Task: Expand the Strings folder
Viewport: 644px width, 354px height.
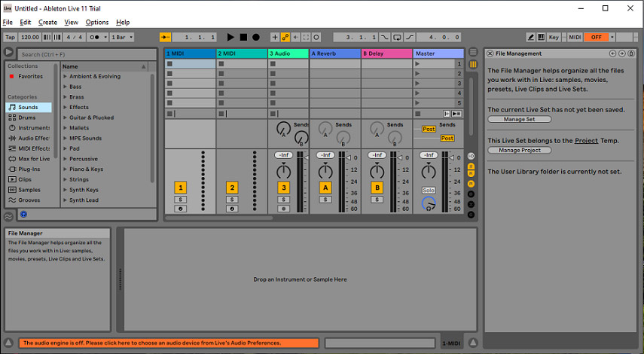Action: [x=65, y=179]
